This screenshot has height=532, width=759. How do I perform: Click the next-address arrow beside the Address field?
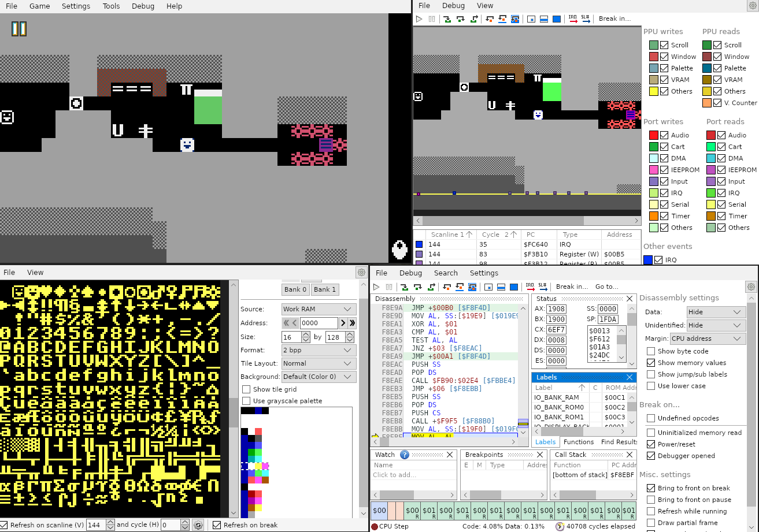[x=343, y=323]
